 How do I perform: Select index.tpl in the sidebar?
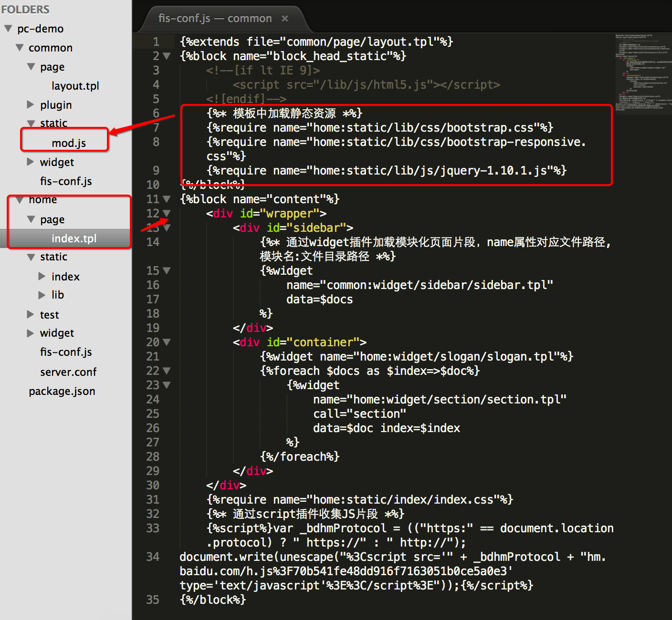pyautogui.click(x=74, y=238)
